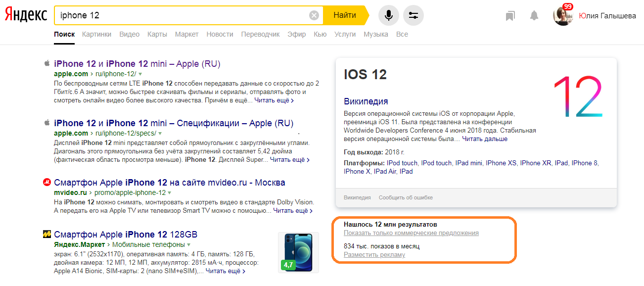Open the Кью tab
Viewport: 644px width, 286px height.
coord(320,34)
